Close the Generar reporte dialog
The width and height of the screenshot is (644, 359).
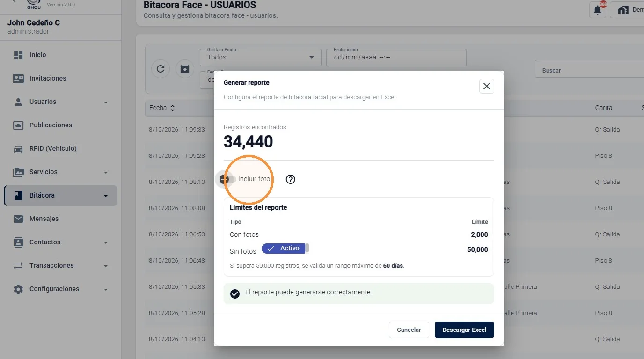(487, 86)
